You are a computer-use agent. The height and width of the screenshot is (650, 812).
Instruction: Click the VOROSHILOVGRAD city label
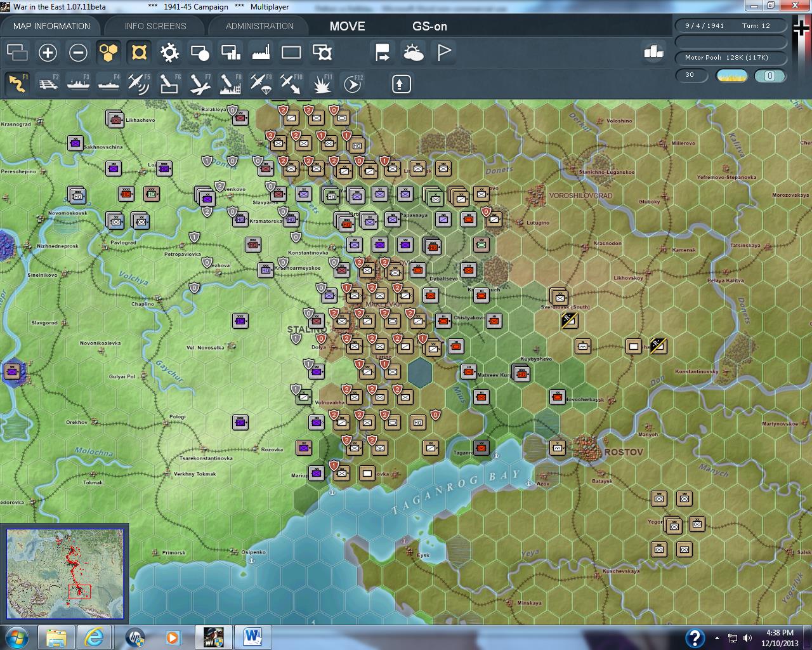pyautogui.click(x=580, y=196)
